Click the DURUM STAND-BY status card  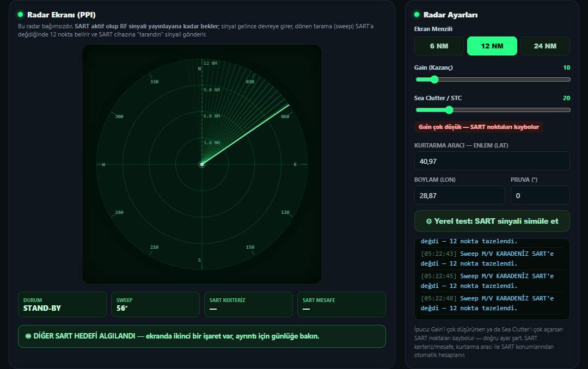click(x=62, y=304)
